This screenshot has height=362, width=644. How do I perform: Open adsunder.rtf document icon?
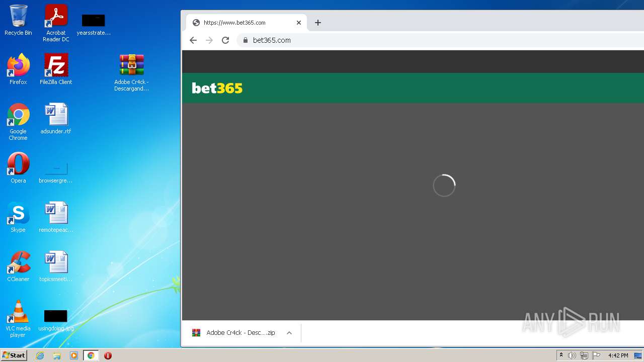[x=56, y=119]
